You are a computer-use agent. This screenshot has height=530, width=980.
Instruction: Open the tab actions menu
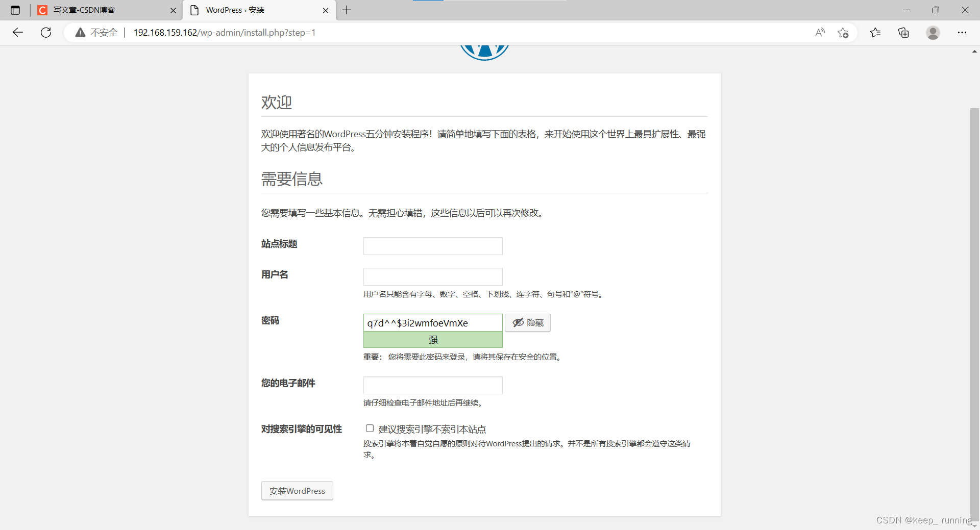coord(15,10)
